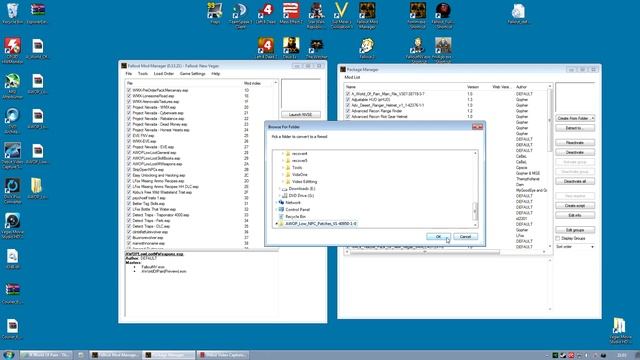Expand the recover5 folder node
The height and width of the screenshot is (360, 640).
coord(283,161)
